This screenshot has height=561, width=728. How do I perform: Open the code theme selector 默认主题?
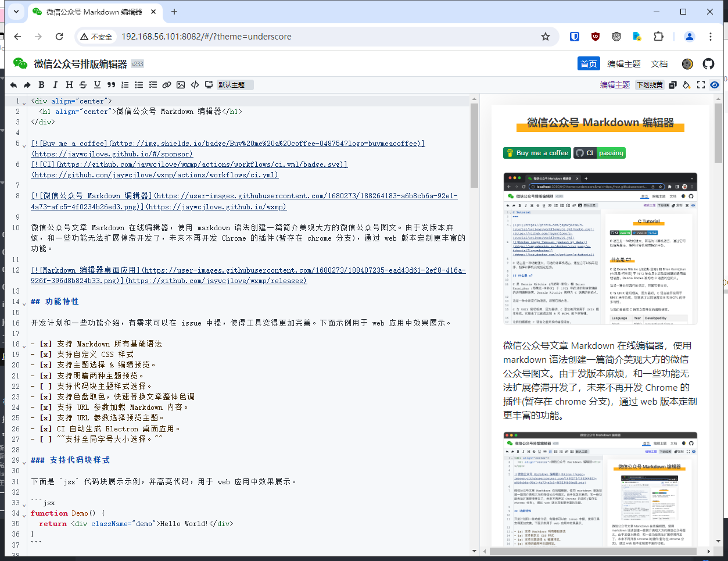(x=235, y=85)
